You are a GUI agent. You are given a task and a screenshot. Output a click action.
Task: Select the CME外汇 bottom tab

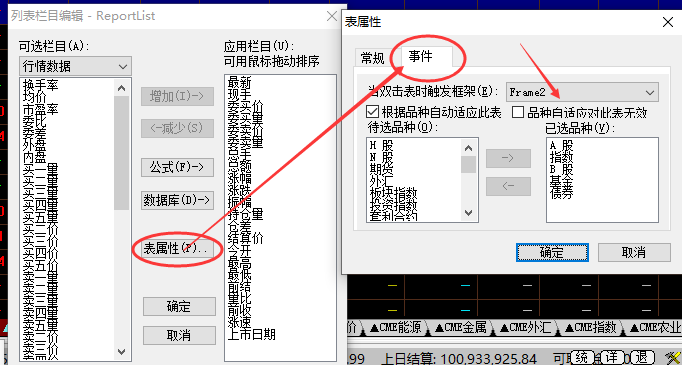[525, 327]
